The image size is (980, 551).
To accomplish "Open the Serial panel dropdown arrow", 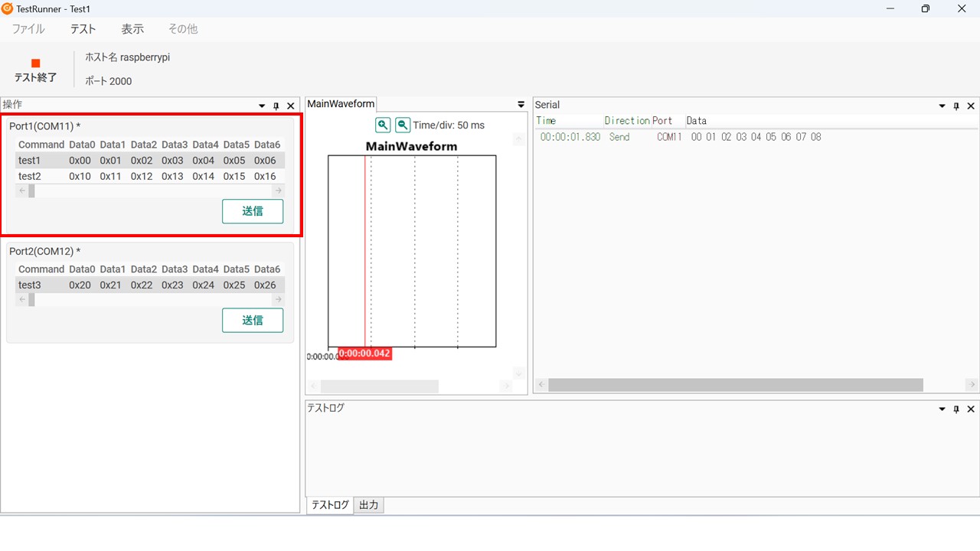I will pyautogui.click(x=942, y=106).
